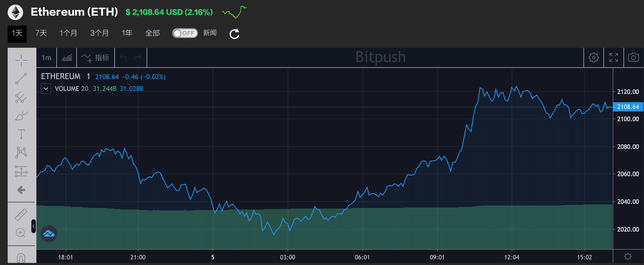644x265 pixels.
Task: Select the crosshair cursor tool
Action: tap(21, 60)
